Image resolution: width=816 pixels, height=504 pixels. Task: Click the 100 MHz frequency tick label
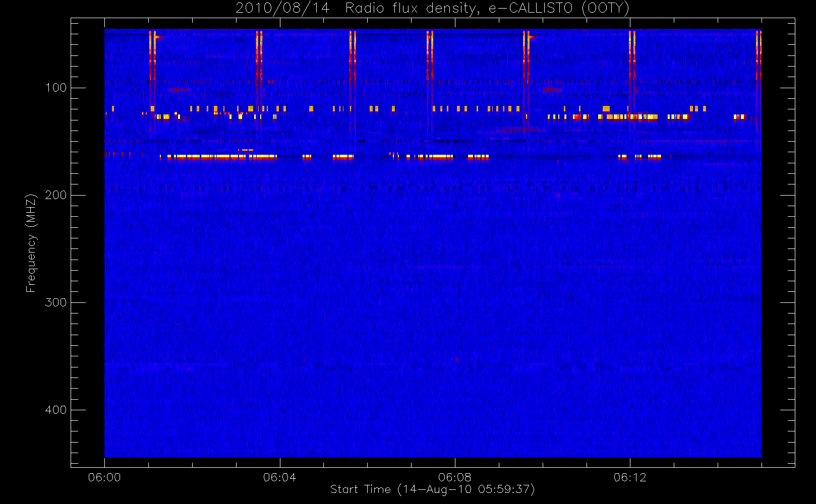point(56,88)
